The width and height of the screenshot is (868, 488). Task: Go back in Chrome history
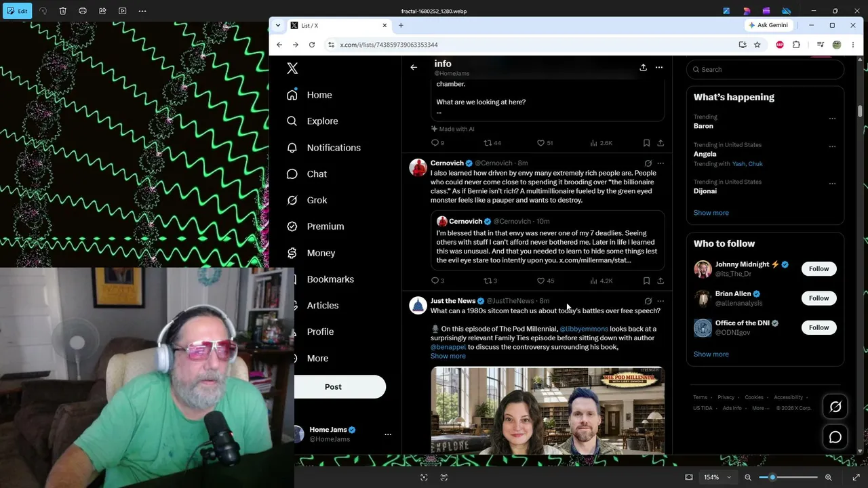click(279, 45)
